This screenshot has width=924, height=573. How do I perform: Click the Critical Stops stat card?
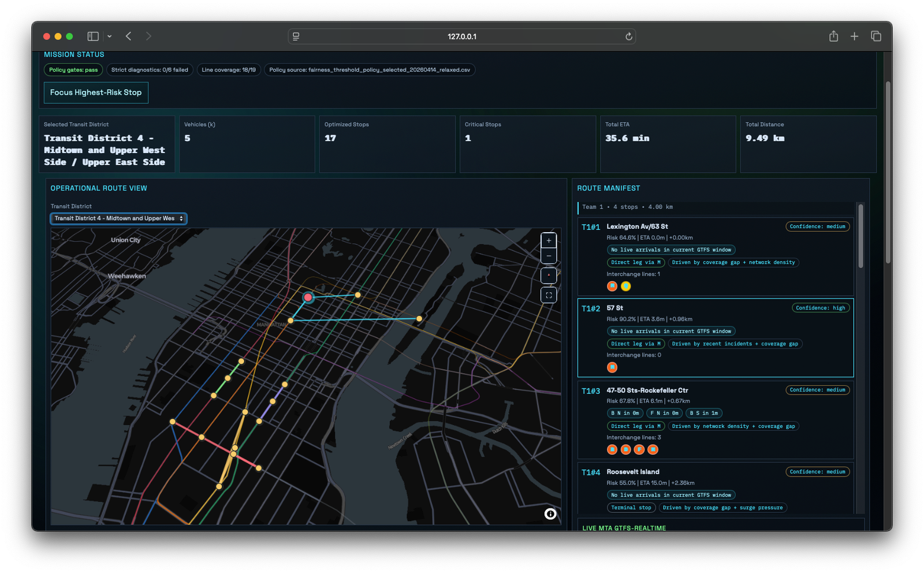528,144
